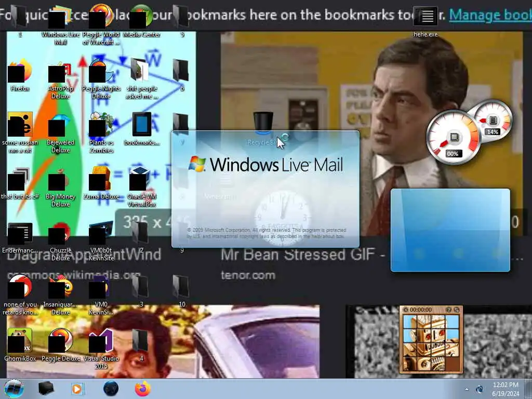The height and width of the screenshot is (399, 532).
Task: Show hidden system tray icons arrow
Action: tap(467, 390)
